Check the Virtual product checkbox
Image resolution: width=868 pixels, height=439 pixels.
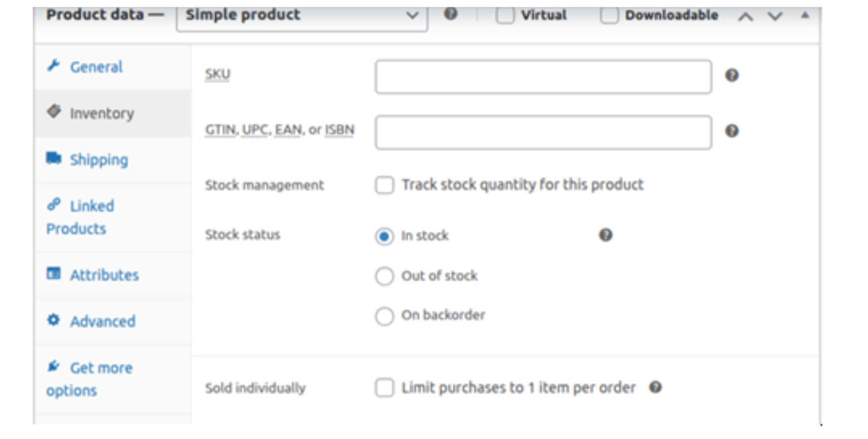pyautogui.click(x=505, y=15)
